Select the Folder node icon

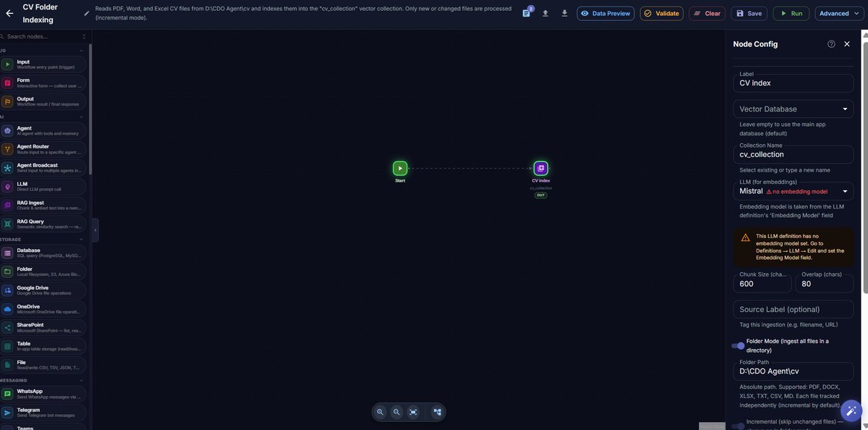[x=7, y=271]
